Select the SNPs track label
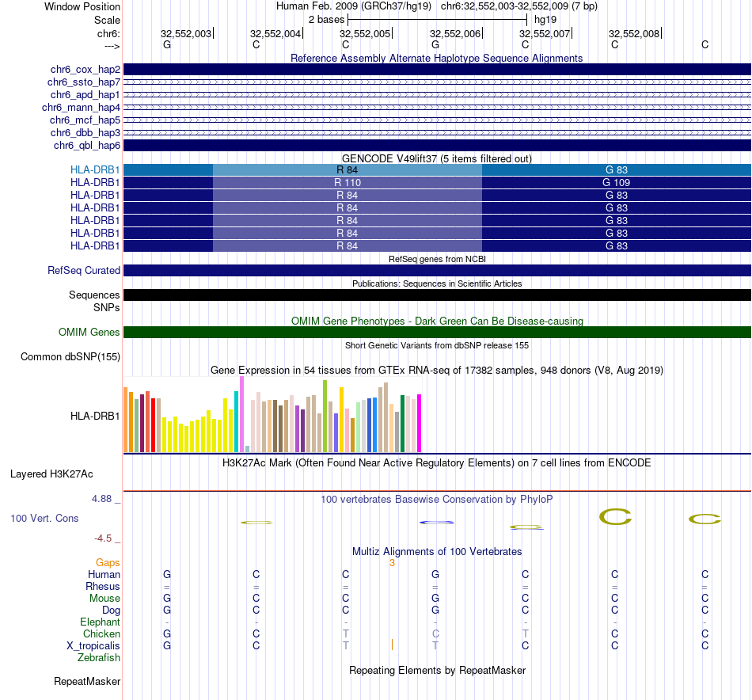The image size is (752, 700). 107,307
